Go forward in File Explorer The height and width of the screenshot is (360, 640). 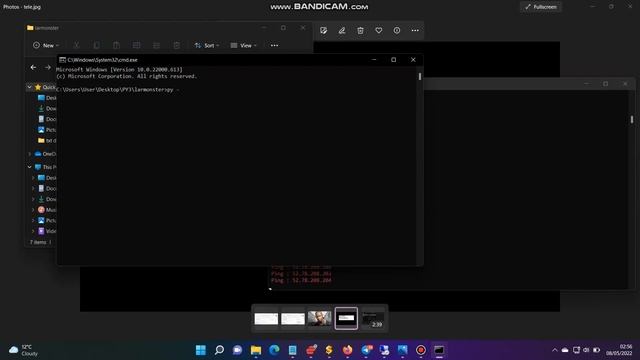coord(48,67)
